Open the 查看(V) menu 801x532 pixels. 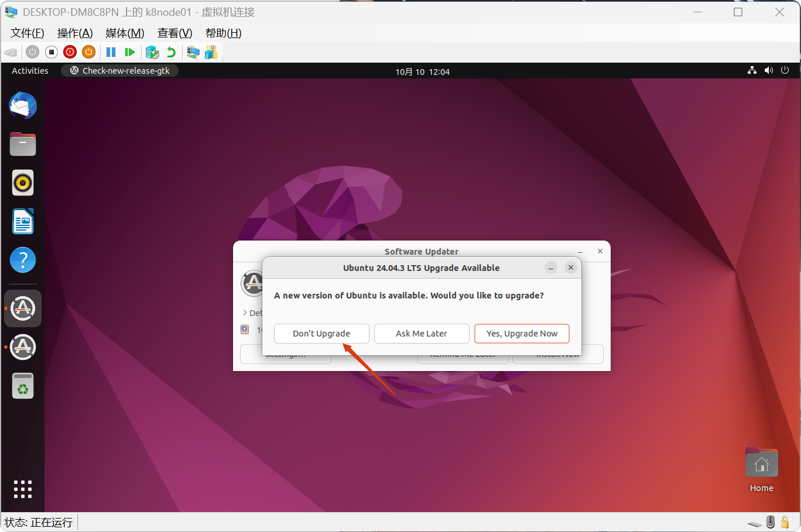174,33
